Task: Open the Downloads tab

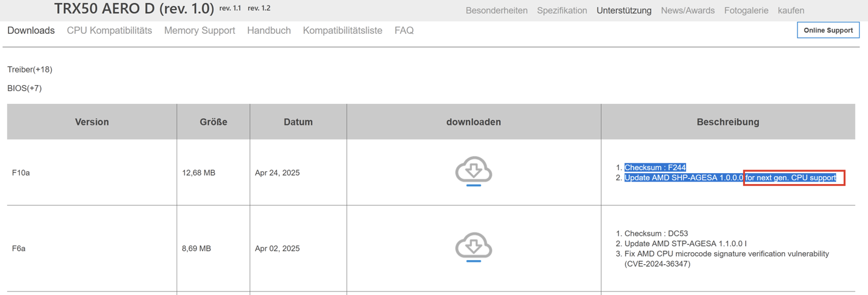Action: click(31, 31)
